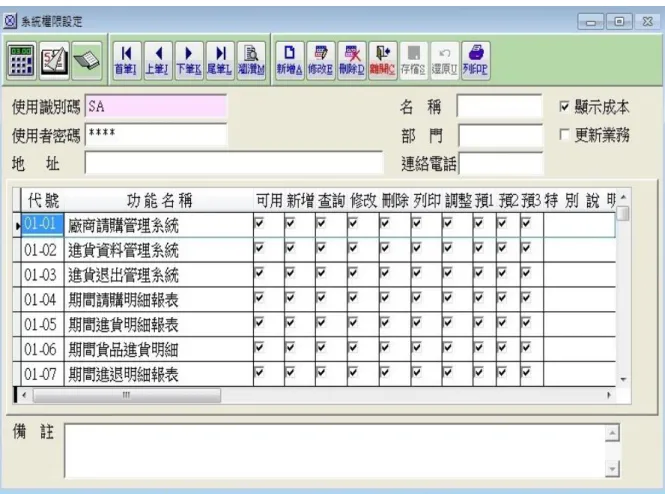Screen dimensions: 665x494
Task: Click inside the 備註 remarks text area
Action: click(336, 451)
